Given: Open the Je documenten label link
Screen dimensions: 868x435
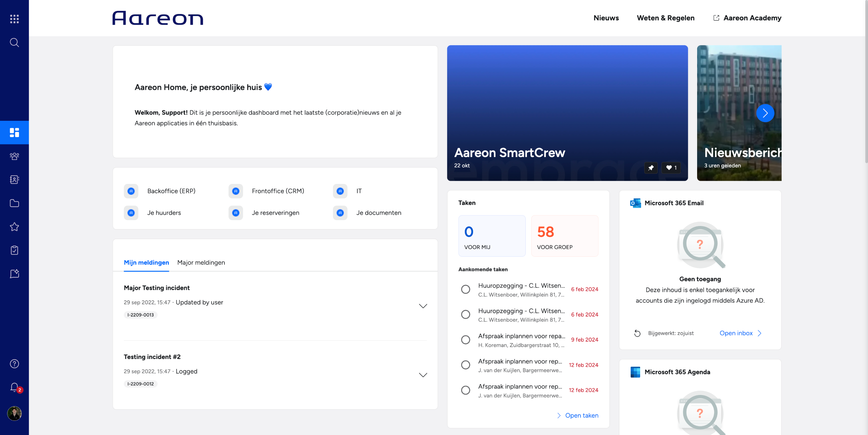Looking at the screenshot, I should click(x=379, y=213).
